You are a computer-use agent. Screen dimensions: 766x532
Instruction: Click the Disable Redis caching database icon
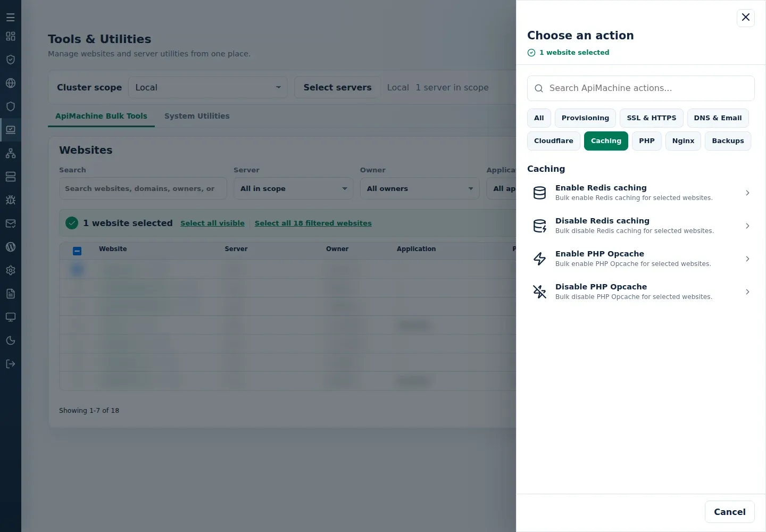coord(540,226)
